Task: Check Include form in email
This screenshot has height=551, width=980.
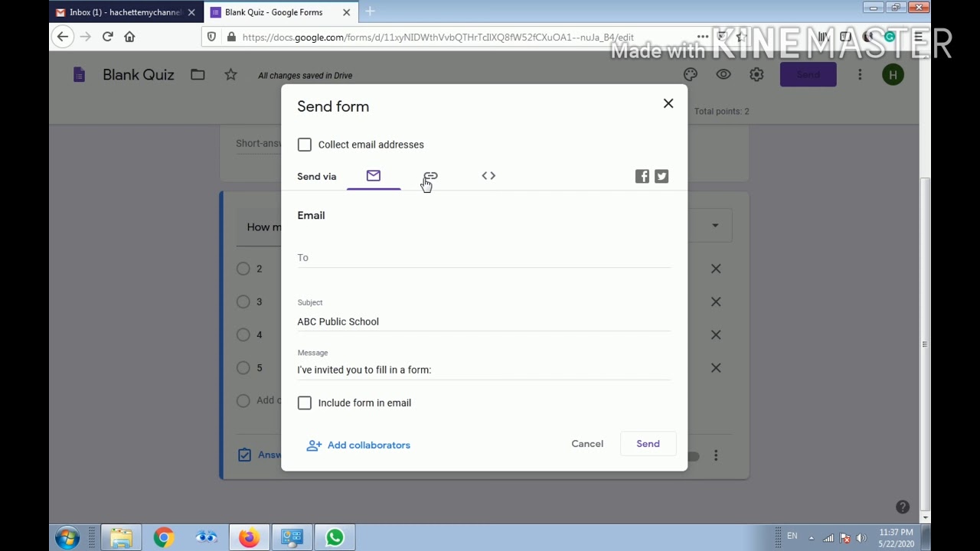Action: pyautogui.click(x=305, y=403)
